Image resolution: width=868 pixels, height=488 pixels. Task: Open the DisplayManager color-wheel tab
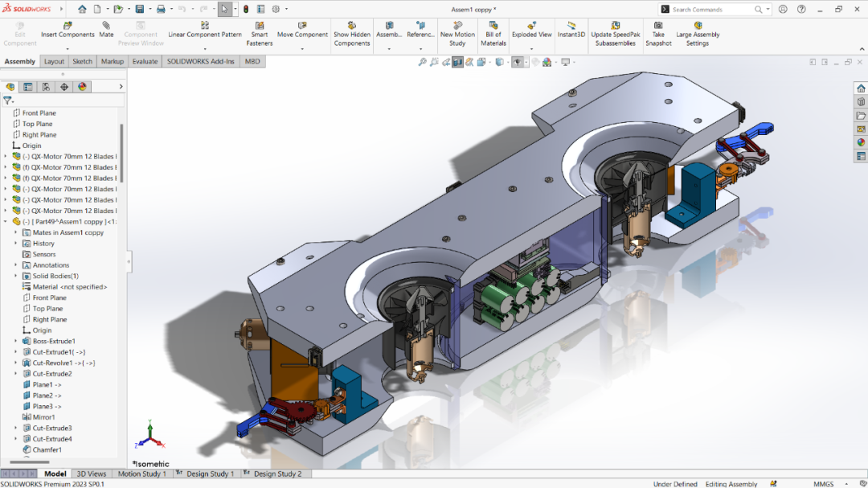[x=82, y=87]
